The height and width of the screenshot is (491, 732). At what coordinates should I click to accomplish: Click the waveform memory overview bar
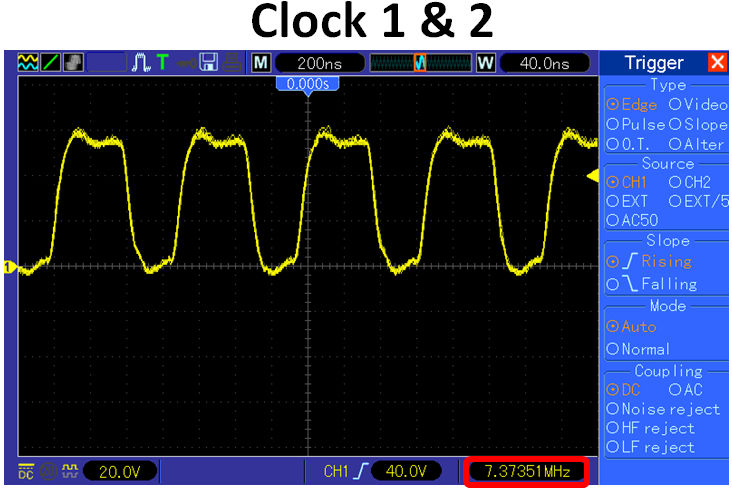click(420, 63)
